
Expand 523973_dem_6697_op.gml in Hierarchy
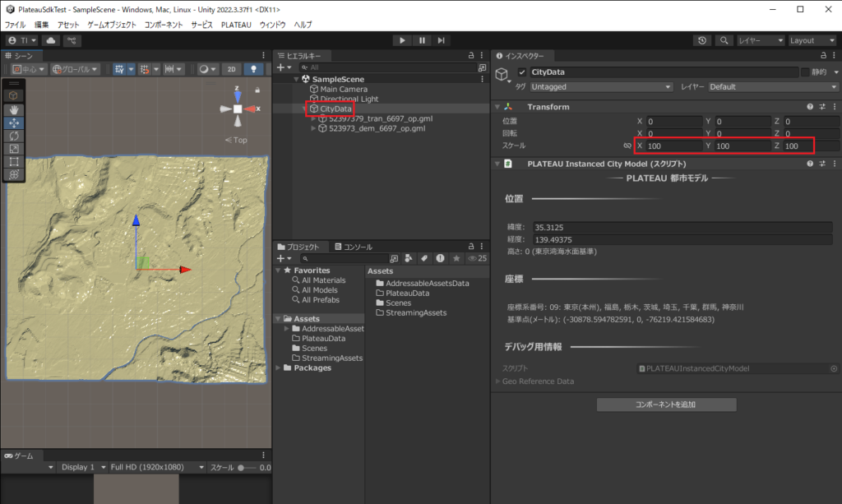[x=313, y=129]
